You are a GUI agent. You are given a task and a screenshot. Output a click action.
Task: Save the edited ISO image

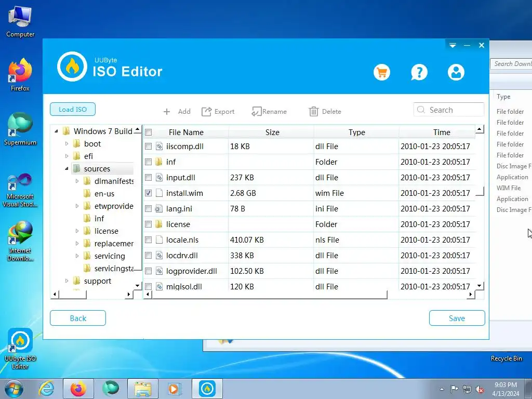click(457, 318)
